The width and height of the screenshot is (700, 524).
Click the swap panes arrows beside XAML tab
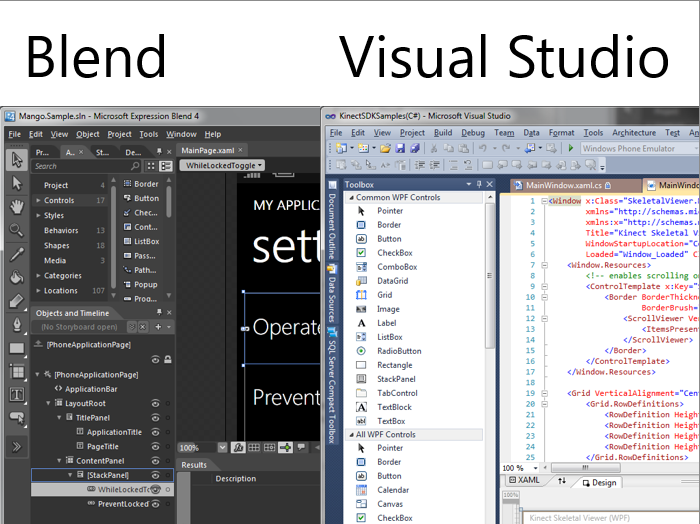[562, 481]
